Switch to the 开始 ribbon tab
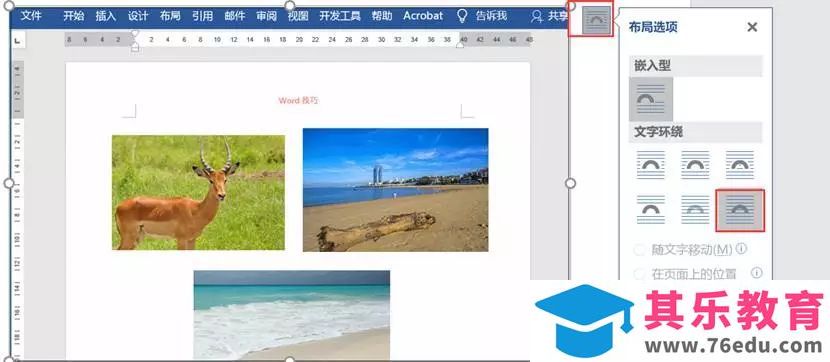830x362 pixels. (74, 16)
